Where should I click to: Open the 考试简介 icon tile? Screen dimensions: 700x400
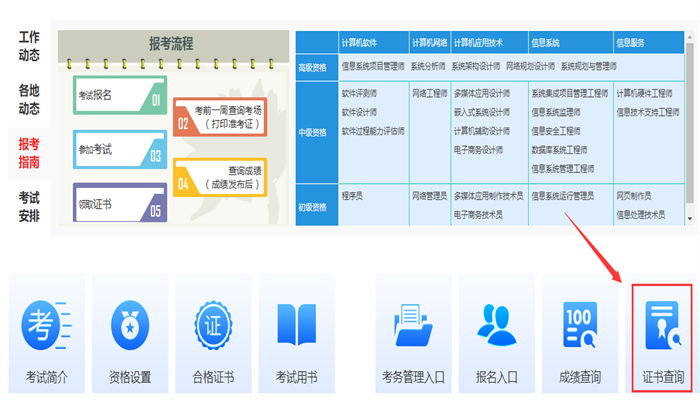[45, 325]
